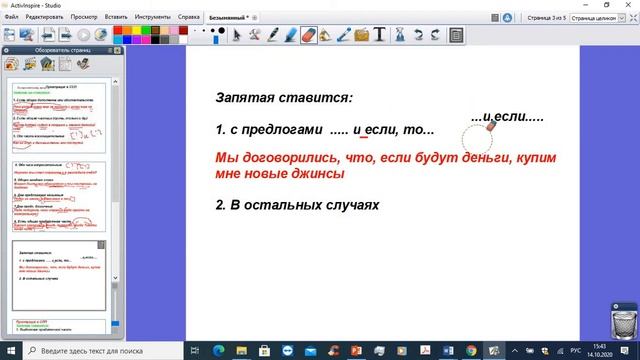The height and width of the screenshot is (360, 640).
Task: Open the Просмотр menu
Action: tap(84, 17)
